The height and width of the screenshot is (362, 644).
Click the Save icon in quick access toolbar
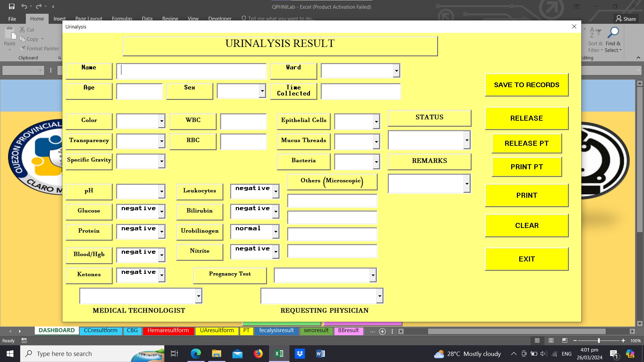click(12, 6)
